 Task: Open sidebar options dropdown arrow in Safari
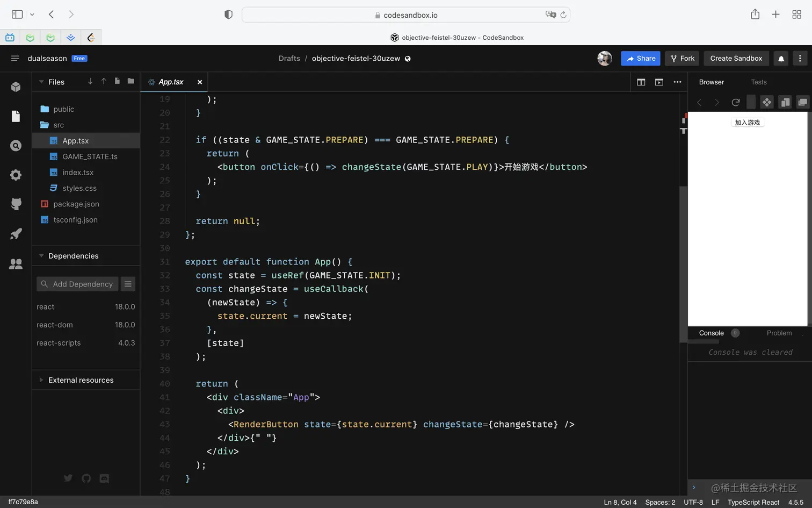tap(32, 15)
